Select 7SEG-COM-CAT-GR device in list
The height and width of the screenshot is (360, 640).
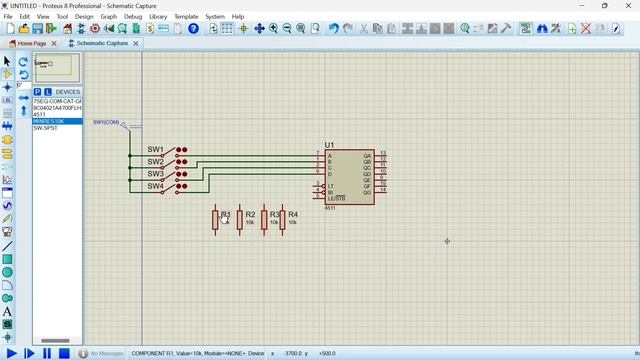click(58, 101)
